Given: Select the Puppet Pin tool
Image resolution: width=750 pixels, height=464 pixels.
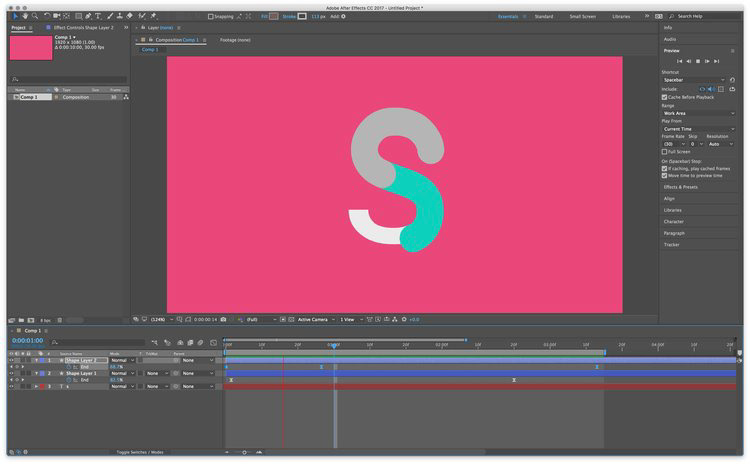Looking at the screenshot, I should coord(154,16).
